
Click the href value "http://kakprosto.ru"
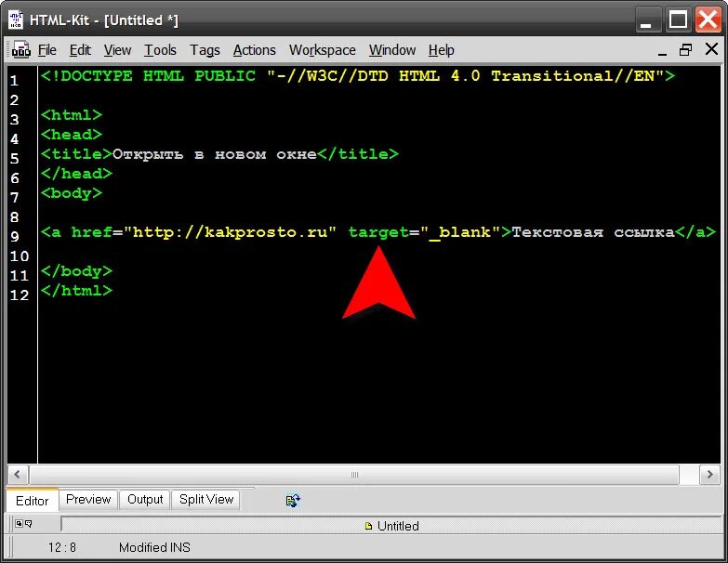[x=231, y=232]
